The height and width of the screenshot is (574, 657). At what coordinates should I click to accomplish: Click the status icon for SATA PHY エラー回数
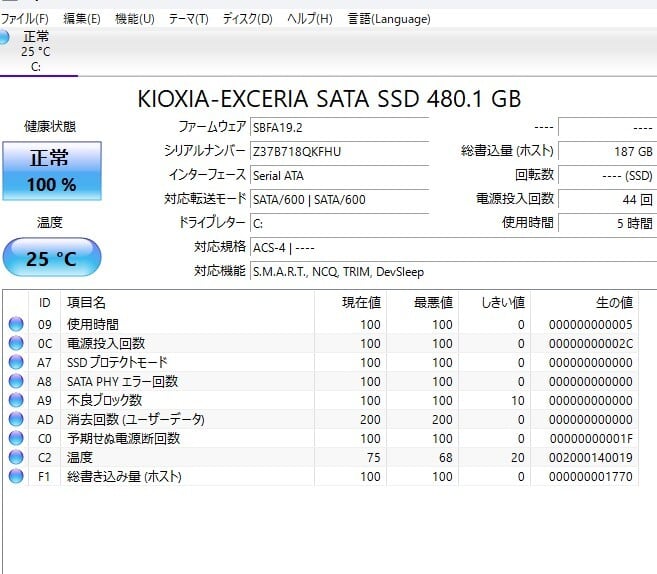16,381
